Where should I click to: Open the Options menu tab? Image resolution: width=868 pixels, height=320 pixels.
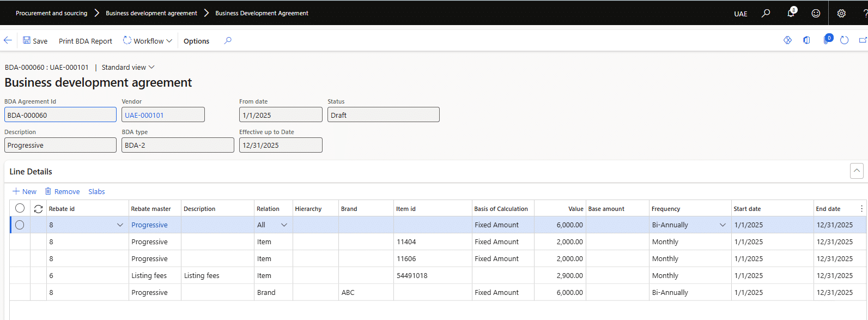(196, 41)
